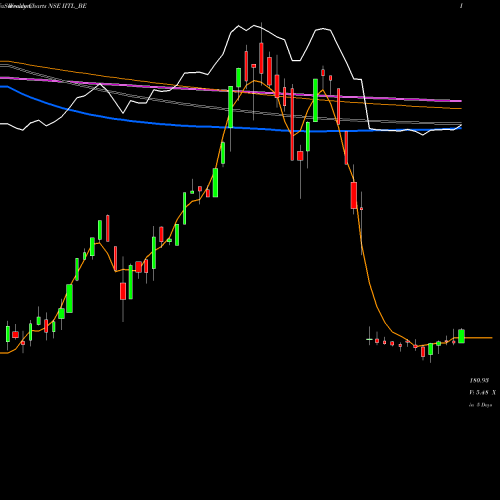This screenshot has height=500, width=500.
Task: Click the V: 3.48 X volume text
Action: point(482,393)
